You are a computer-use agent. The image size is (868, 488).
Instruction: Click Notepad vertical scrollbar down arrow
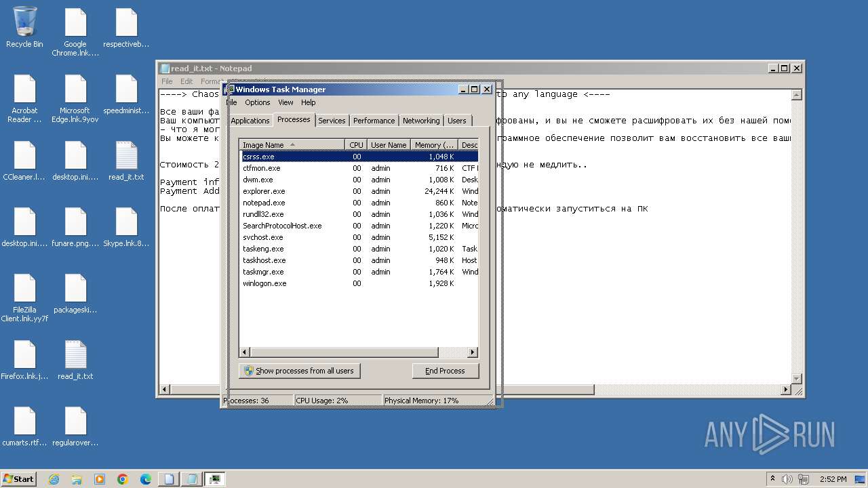(x=797, y=379)
